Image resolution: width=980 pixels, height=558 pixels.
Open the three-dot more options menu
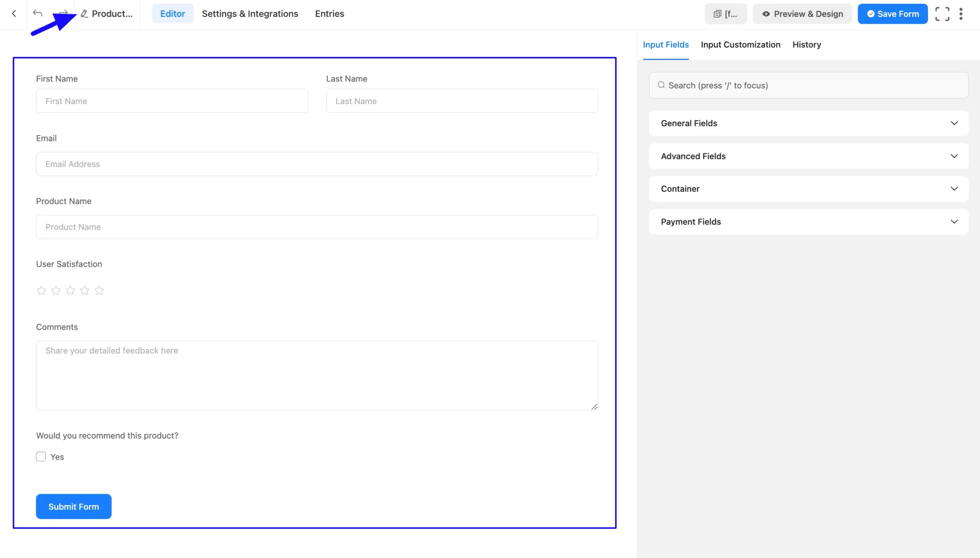click(960, 14)
